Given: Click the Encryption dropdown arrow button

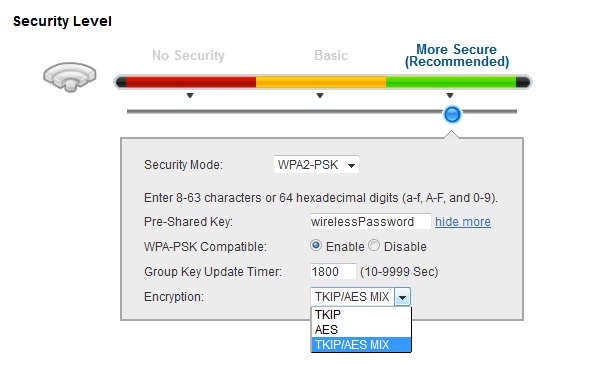Looking at the screenshot, I should [402, 297].
